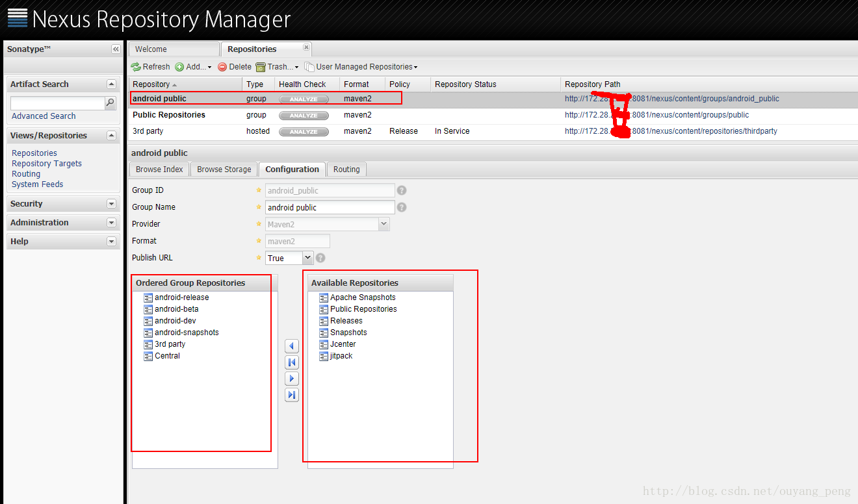Expand the Security section

coord(111,204)
